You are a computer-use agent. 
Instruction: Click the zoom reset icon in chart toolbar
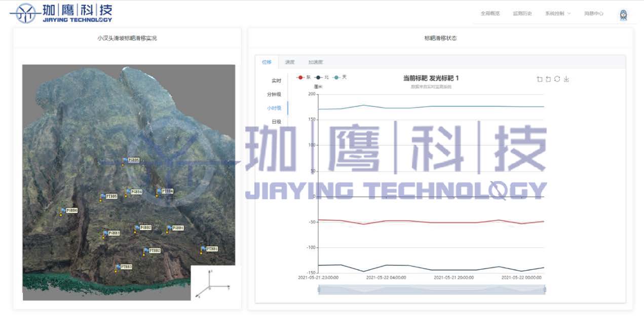tap(548, 79)
